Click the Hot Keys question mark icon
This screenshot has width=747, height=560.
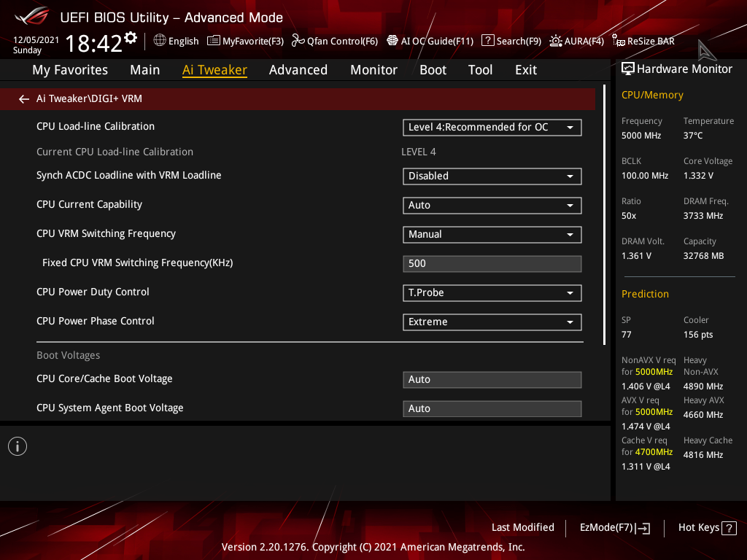pos(729,528)
